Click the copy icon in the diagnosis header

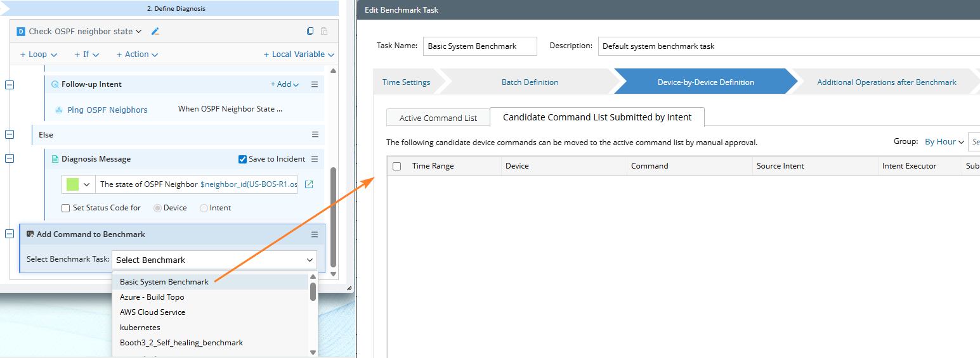coord(310,31)
